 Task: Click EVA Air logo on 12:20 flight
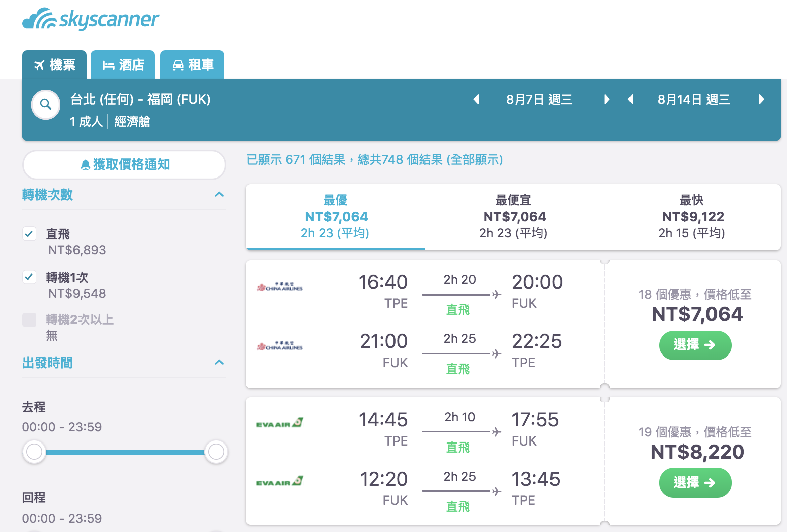[x=280, y=481]
